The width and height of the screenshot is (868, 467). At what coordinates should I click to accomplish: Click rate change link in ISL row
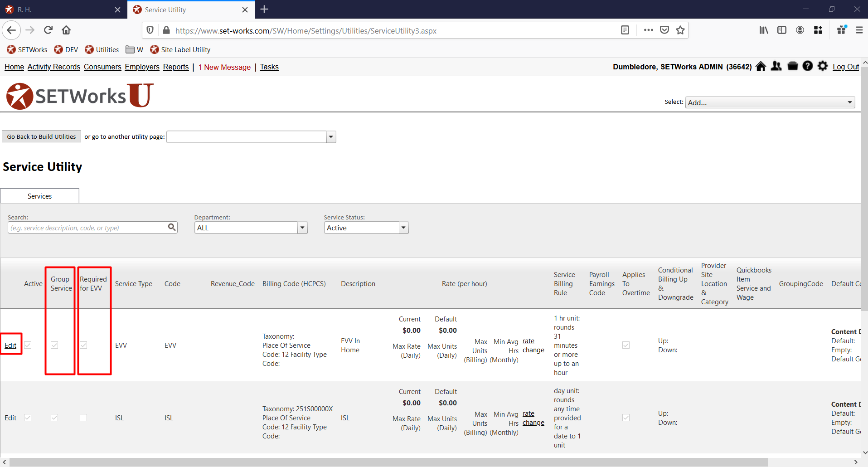[533, 418]
